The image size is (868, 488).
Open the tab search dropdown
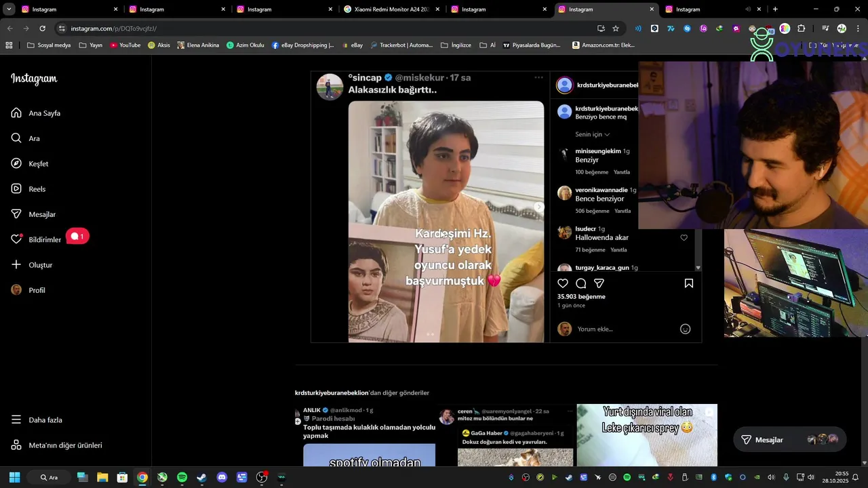point(9,9)
